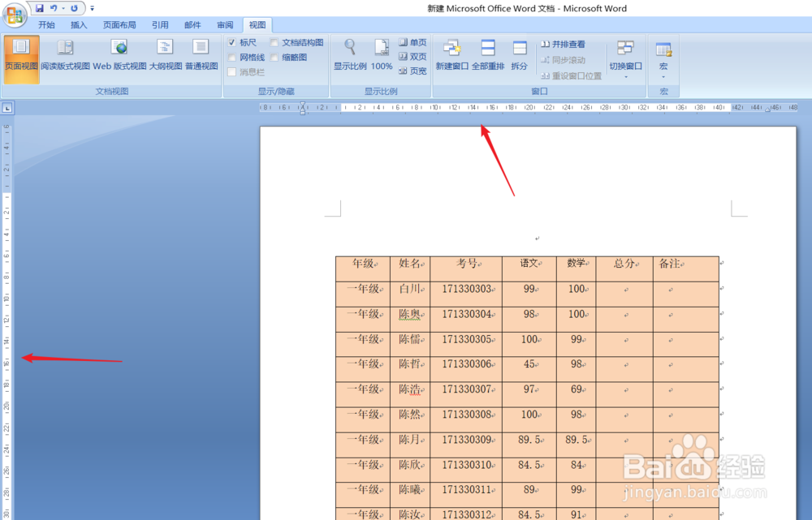Click the right indent marker on ruler
Screen dimensions: 812x520
click(x=767, y=110)
